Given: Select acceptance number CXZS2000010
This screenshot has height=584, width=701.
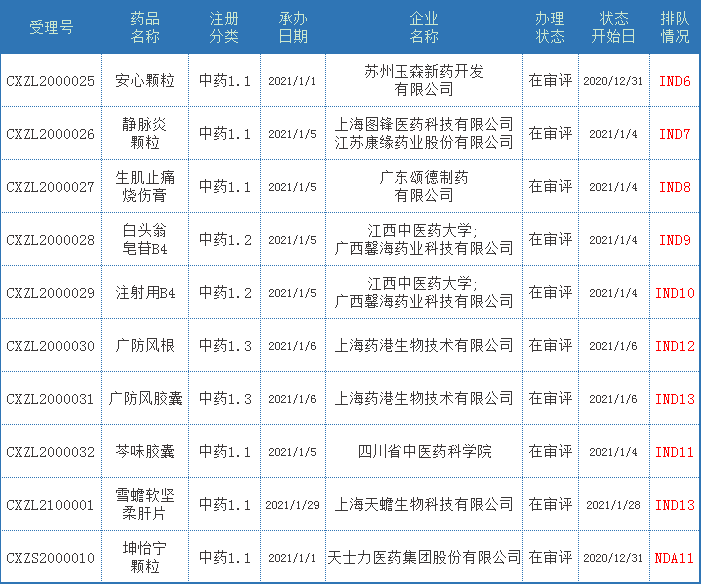Looking at the screenshot, I should (51, 558).
